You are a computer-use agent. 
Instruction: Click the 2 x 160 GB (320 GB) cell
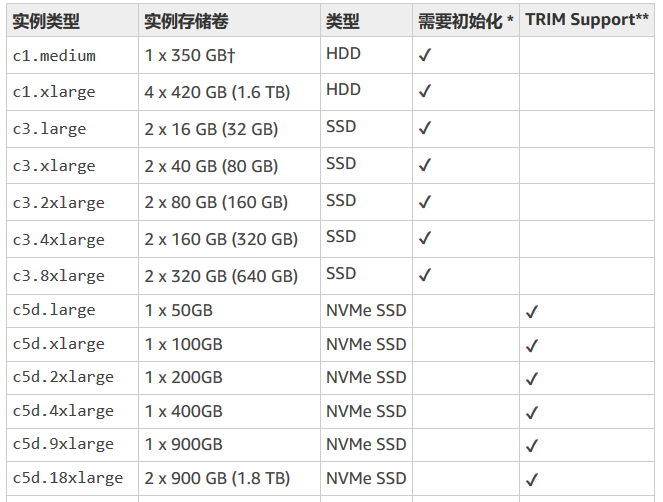(221, 239)
